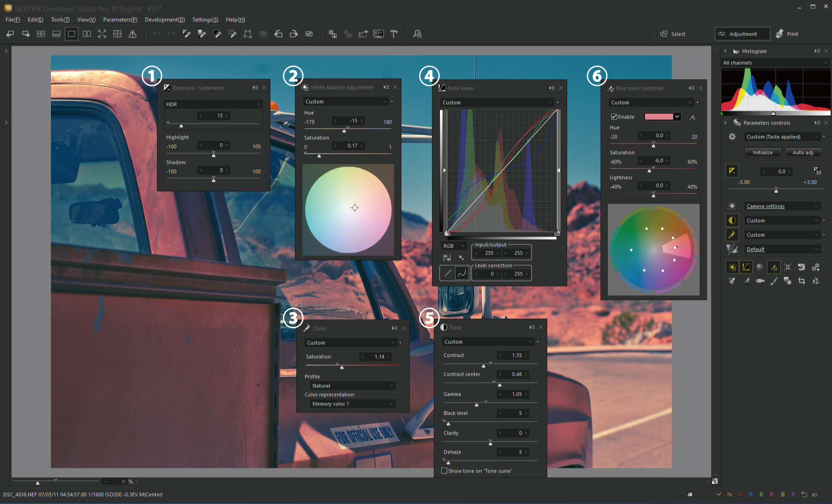Open the Edit menu

[x=35, y=19]
